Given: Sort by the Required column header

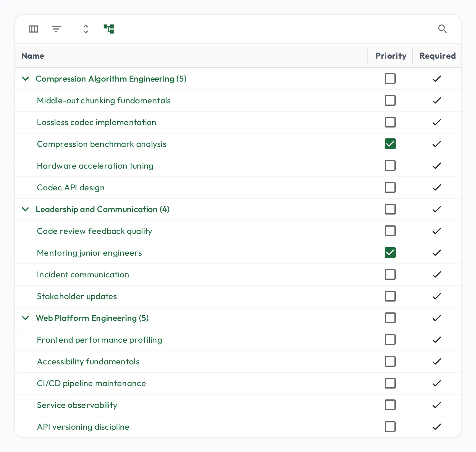Looking at the screenshot, I should (x=438, y=56).
